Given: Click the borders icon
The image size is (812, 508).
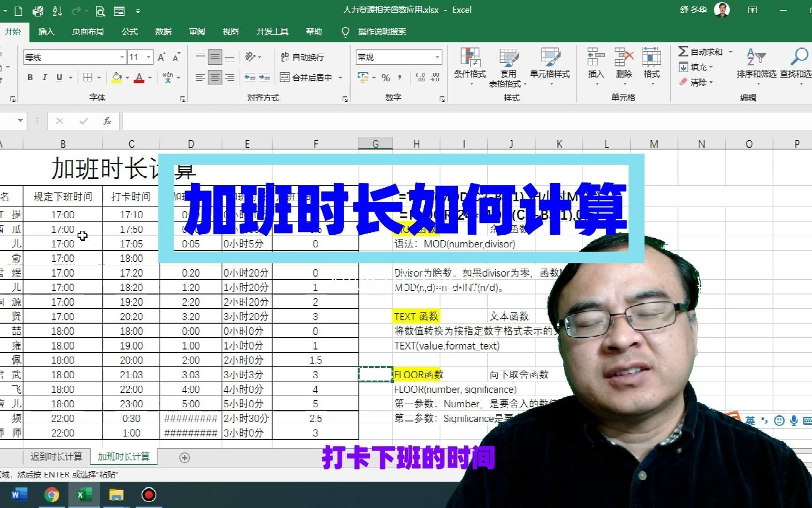Looking at the screenshot, I should click(88, 78).
